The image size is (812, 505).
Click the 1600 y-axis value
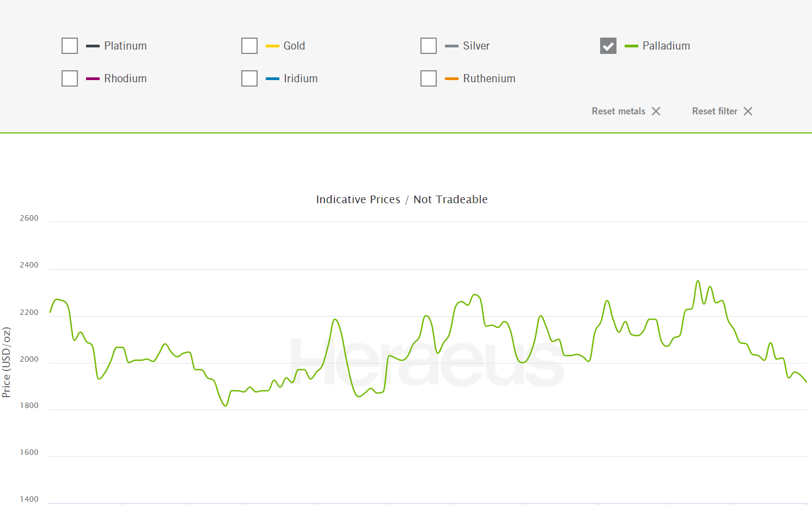(29, 452)
